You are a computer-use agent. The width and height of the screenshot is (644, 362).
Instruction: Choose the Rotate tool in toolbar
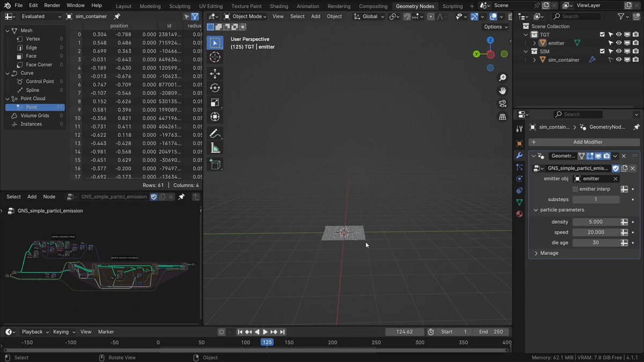pos(215,88)
